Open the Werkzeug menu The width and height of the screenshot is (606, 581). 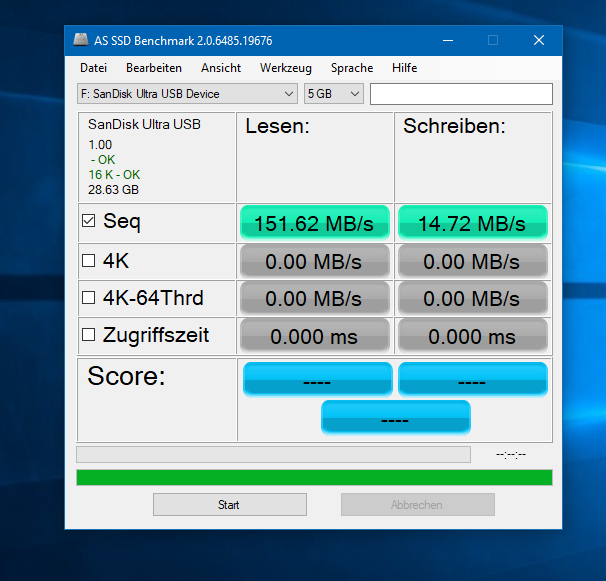click(286, 68)
